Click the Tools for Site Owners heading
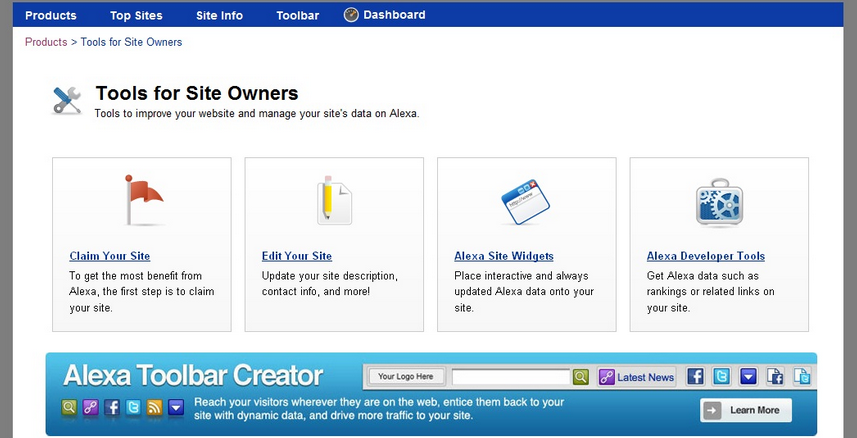Viewport: 857px width, 438px height. click(x=197, y=93)
